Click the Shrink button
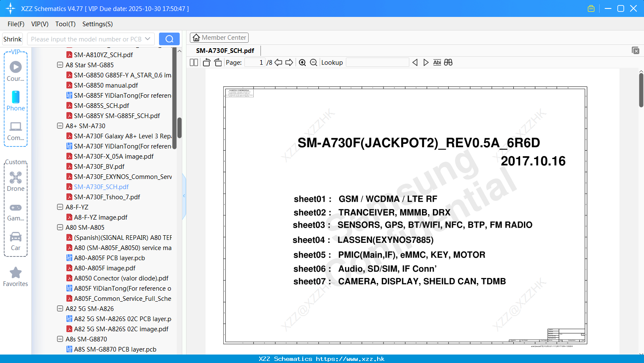 point(13,39)
